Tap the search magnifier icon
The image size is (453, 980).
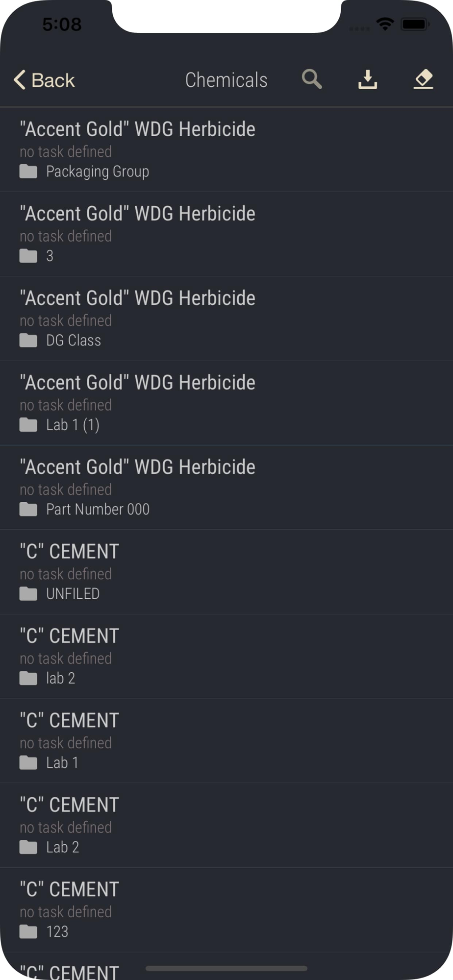[312, 79]
